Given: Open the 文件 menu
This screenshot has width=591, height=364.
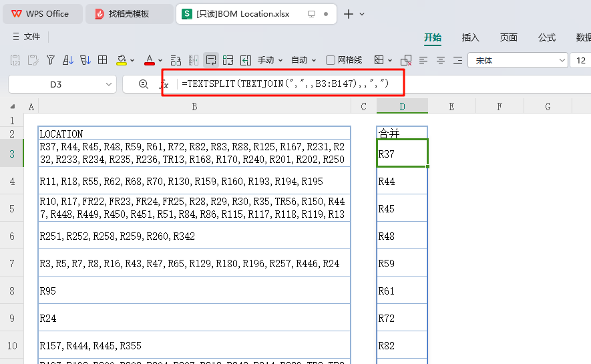Looking at the screenshot, I should tap(27, 37).
